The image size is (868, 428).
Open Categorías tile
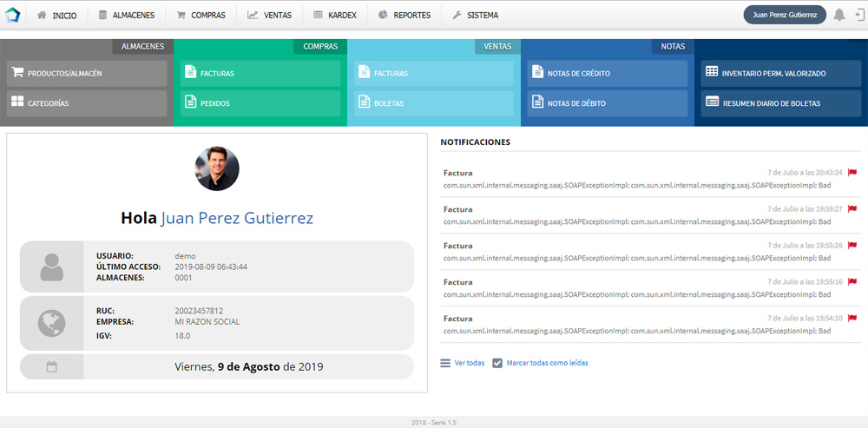pyautogui.click(x=87, y=103)
